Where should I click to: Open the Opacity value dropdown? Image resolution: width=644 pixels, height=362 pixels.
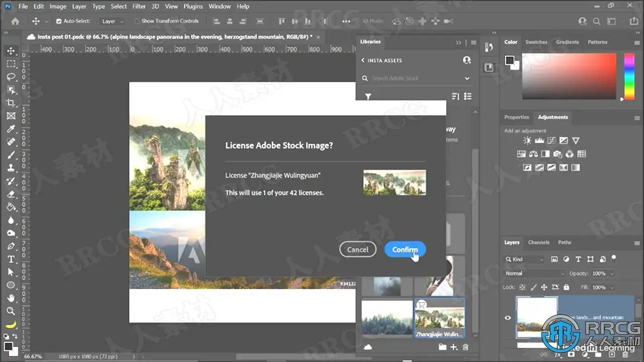[612, 274]
